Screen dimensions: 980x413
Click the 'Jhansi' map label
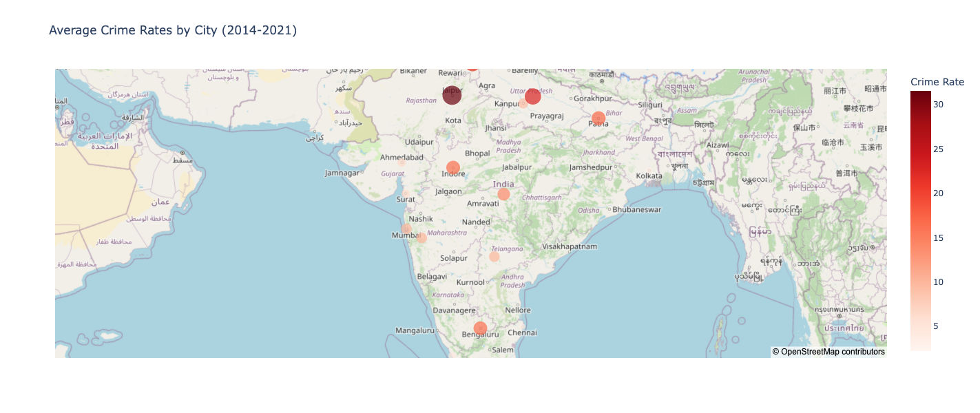495,128
